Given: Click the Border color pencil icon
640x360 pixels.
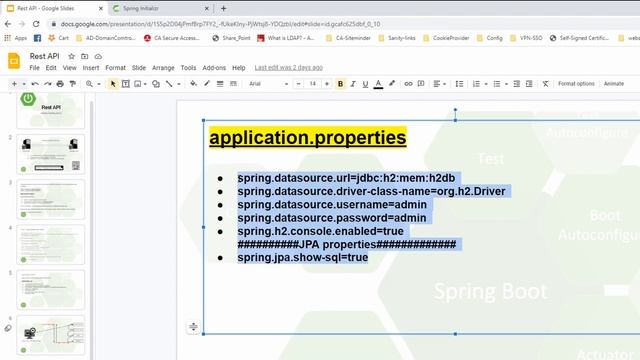Looking at the screenshot, I should [207, 84].
